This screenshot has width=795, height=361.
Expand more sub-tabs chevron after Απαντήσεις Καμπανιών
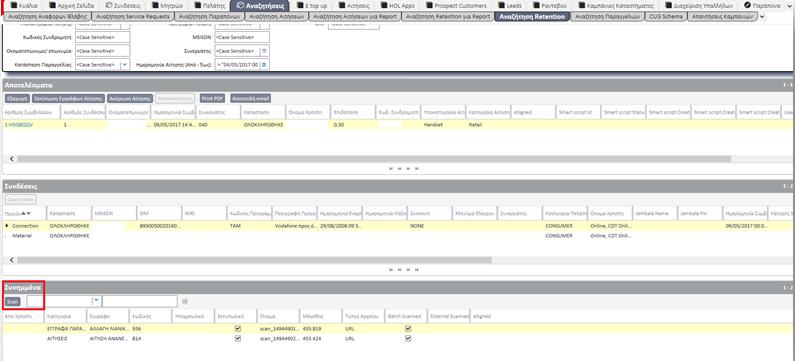[x=763, y=17]
